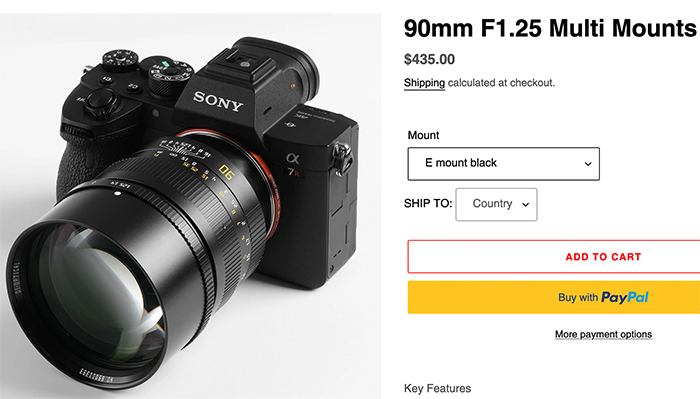Click the $435.00 price text

(429, 59)
